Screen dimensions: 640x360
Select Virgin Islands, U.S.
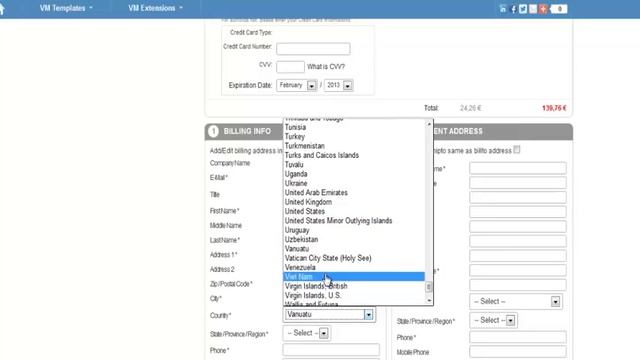(x=354, y=296)
